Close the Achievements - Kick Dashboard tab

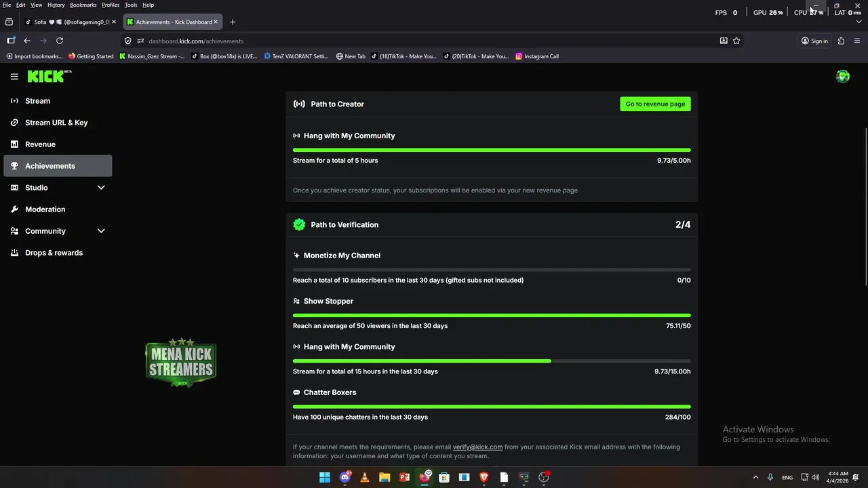point(216,22)
